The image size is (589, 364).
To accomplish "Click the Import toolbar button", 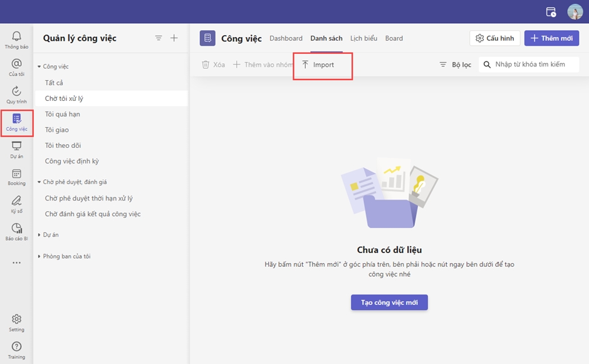I will pos(318,65).
